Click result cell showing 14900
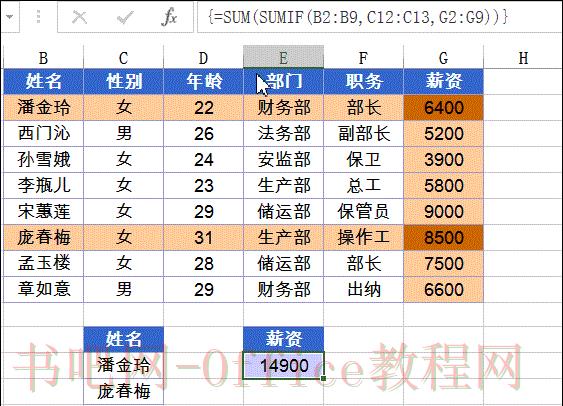The width and height of the screenshot is (563, 406). [x=283, y=365]
